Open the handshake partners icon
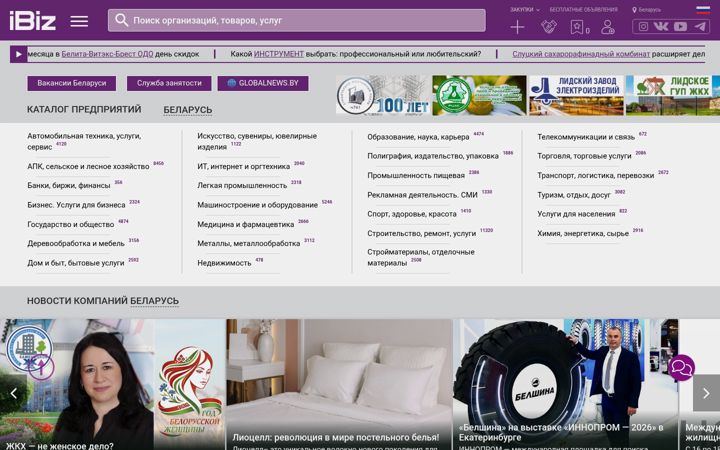The image size is (720, 450). [x=549, y=27]
